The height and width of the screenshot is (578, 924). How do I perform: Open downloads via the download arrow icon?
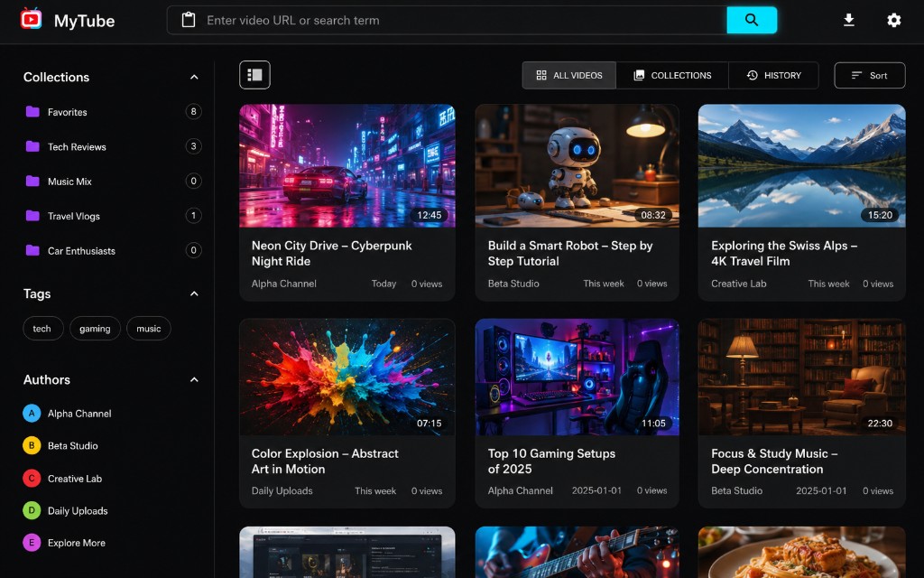[x=848, y=20]
